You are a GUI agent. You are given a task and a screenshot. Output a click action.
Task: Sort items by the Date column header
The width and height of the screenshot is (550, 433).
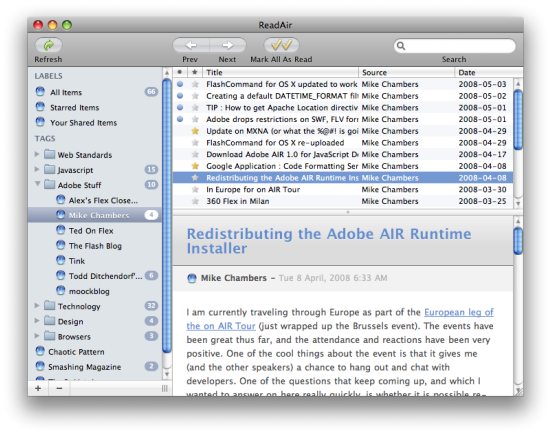[489, 72]
